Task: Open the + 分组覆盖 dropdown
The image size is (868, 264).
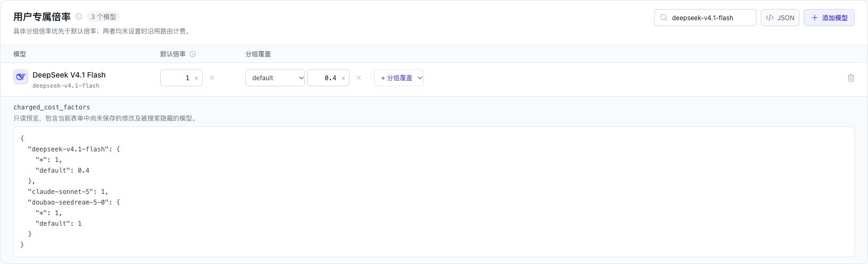Action: point(399,78)
